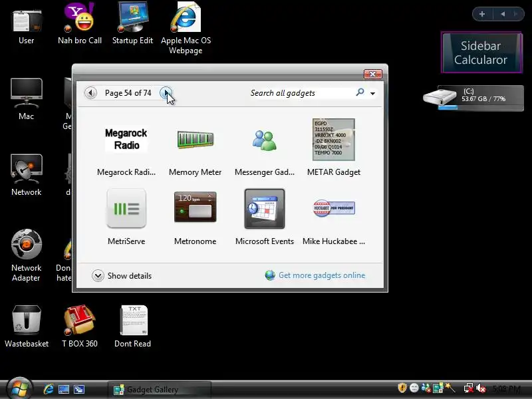Select the Network Adapter globe icon
532x399 pixels.
26,256
